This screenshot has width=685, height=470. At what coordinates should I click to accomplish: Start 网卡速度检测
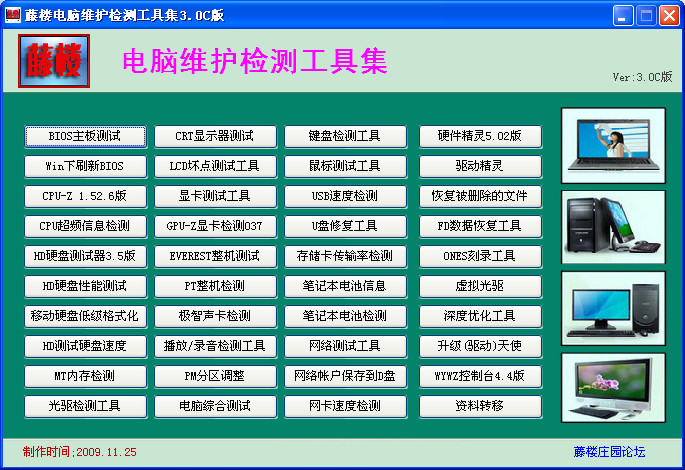[x=345, y=406]
